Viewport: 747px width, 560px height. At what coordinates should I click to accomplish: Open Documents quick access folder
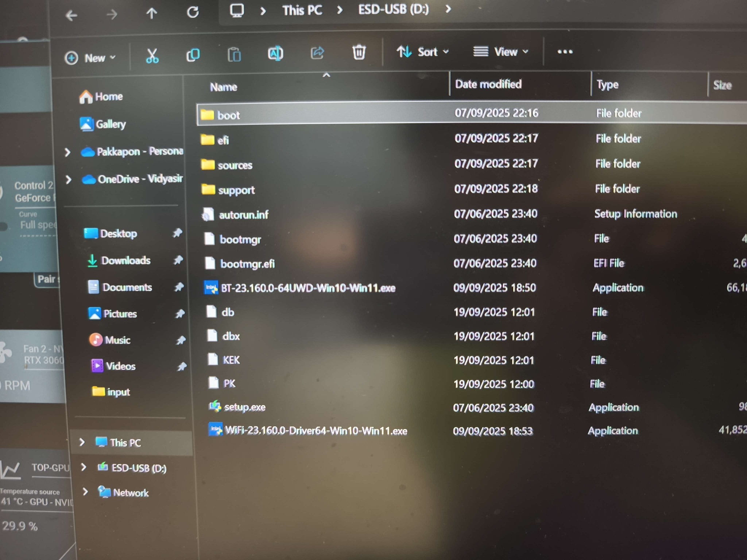[x=120, y=287]
